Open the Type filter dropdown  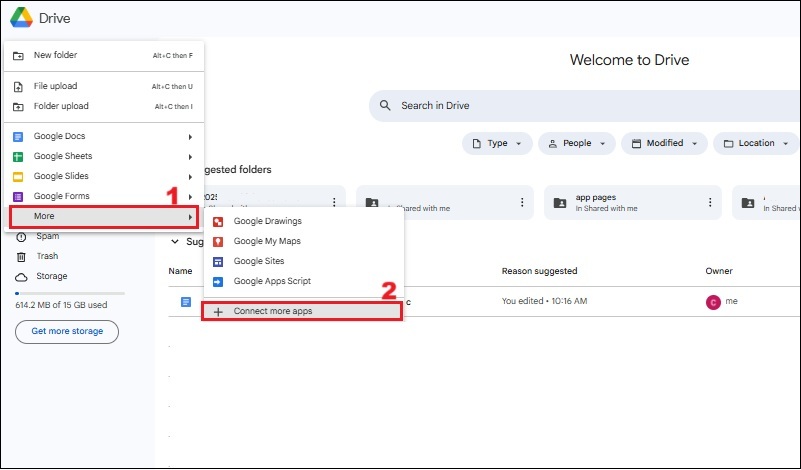pos(497,144)
